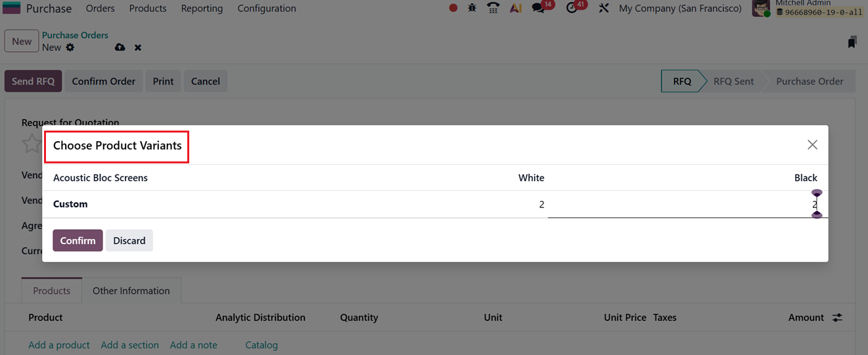Show scheduled activities clock icon
868x355 pixels.
[572, 9]
